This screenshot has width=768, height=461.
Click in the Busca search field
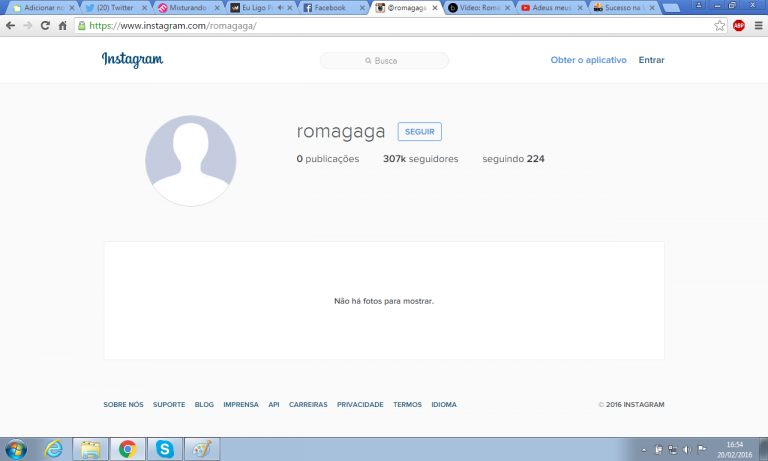pos(385,61)
